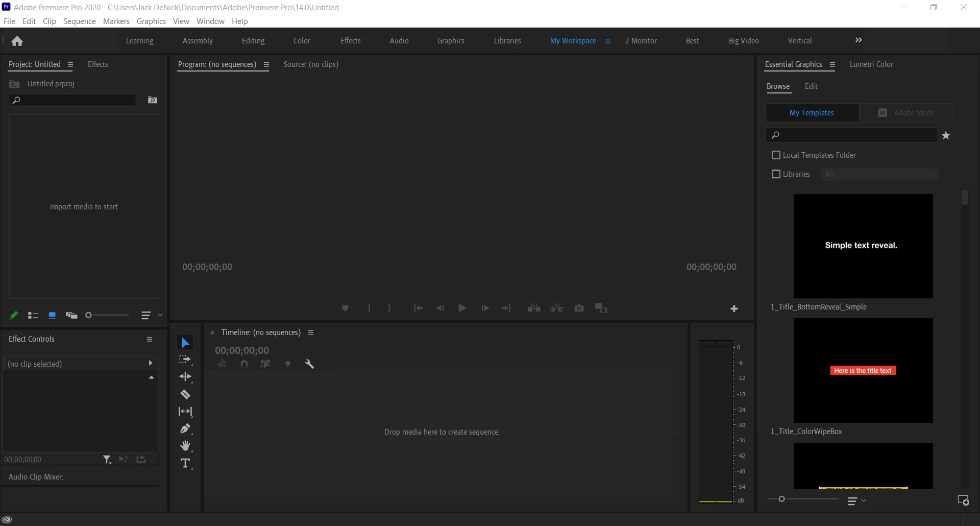Jump to the In point

click(418, 308)
